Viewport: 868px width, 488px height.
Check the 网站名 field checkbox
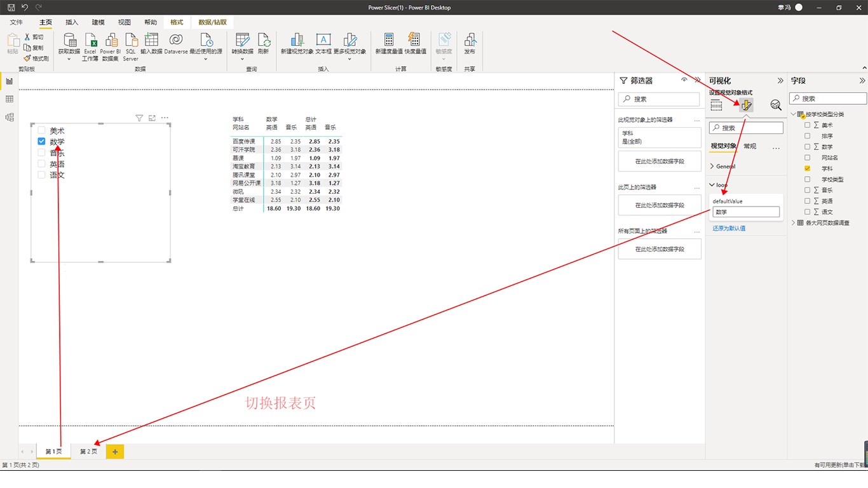tap(808, 158)
